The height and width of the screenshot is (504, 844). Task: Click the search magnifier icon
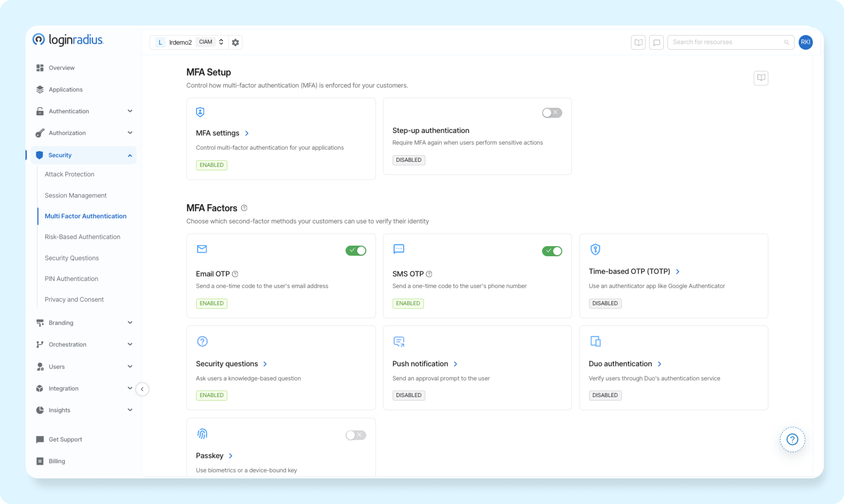pos(786,42)
